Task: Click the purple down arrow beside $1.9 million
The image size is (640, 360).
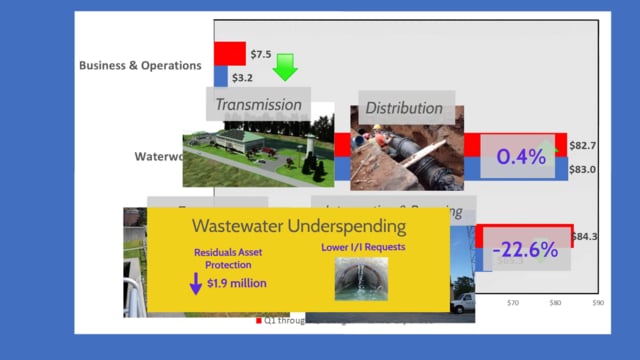Action: pyautogui.click(x=196, y=284)
